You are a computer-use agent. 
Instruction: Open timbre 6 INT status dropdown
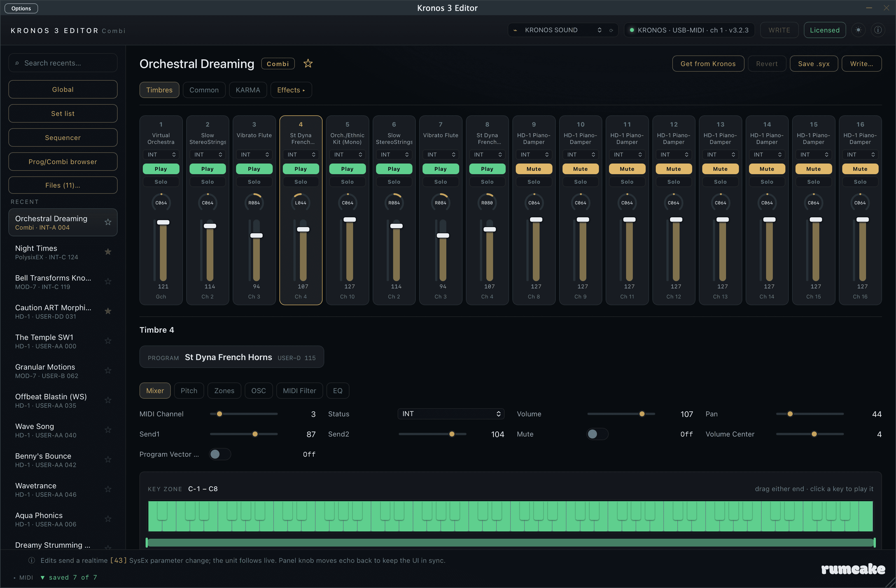point(394,155)
